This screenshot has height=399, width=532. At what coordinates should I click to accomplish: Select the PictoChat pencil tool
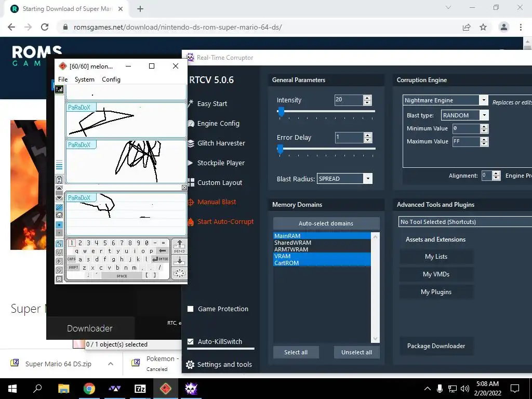point(59,207)
